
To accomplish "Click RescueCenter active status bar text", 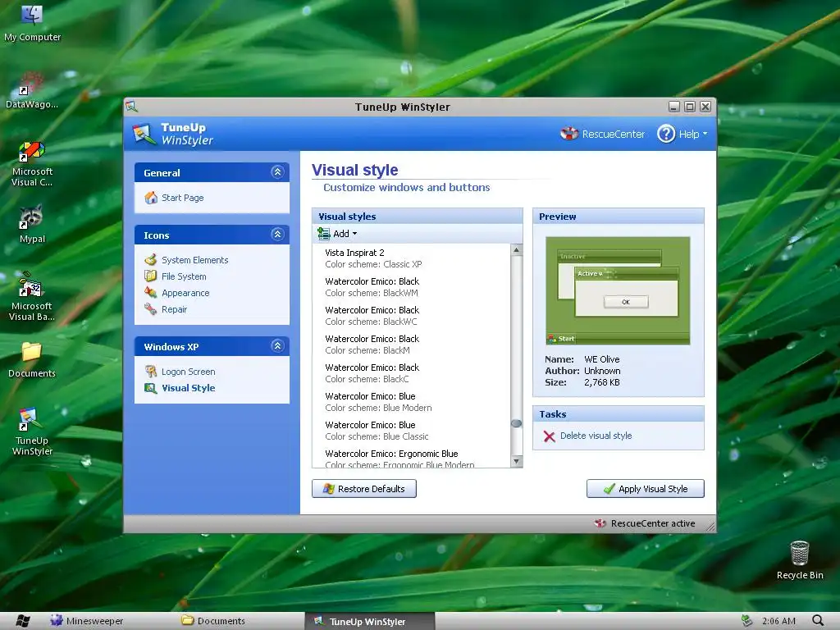I will tap(652, 523).
